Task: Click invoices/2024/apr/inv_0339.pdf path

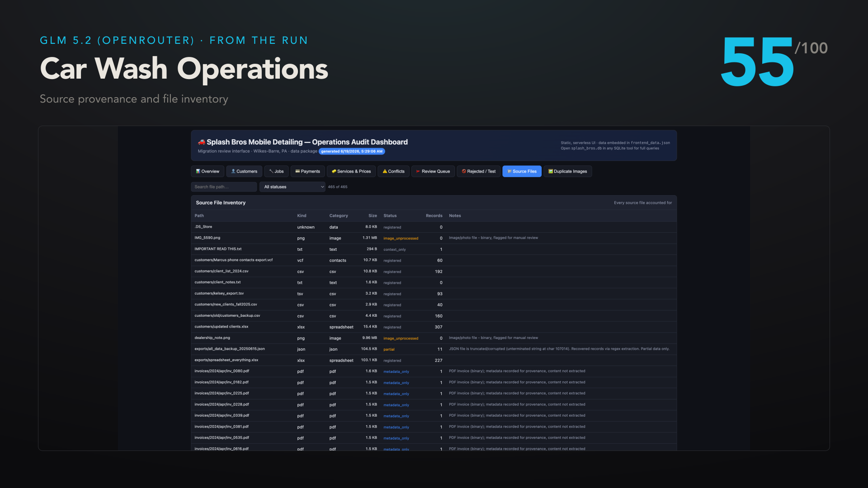Action: tap(222, 415)
